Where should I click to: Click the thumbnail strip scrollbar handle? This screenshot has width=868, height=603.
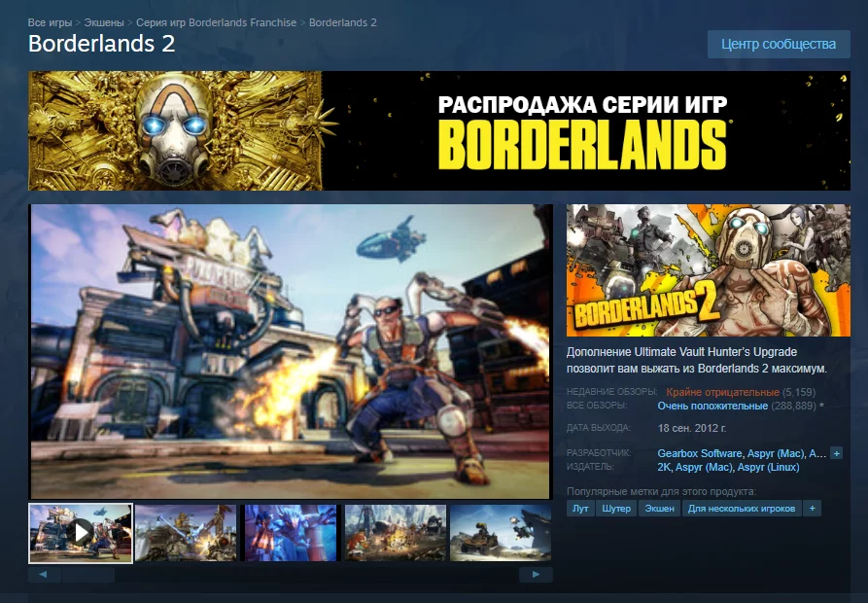[88, 574]
